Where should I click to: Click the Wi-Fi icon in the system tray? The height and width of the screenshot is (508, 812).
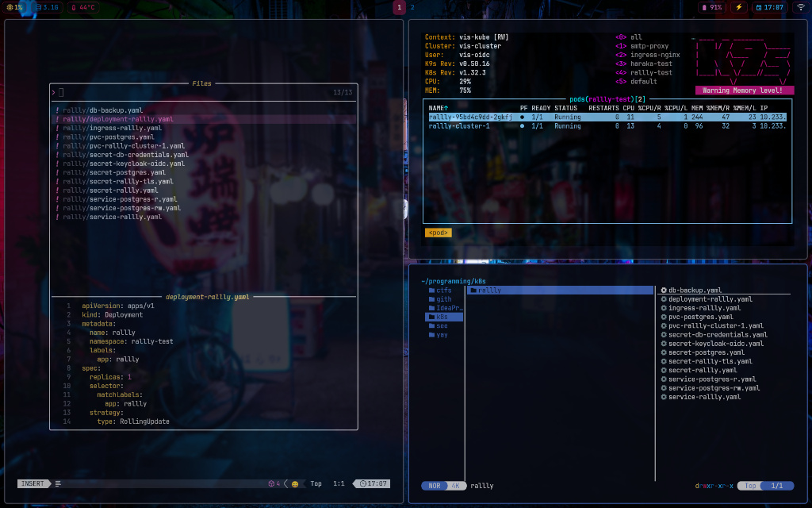[x=801, y=7]
